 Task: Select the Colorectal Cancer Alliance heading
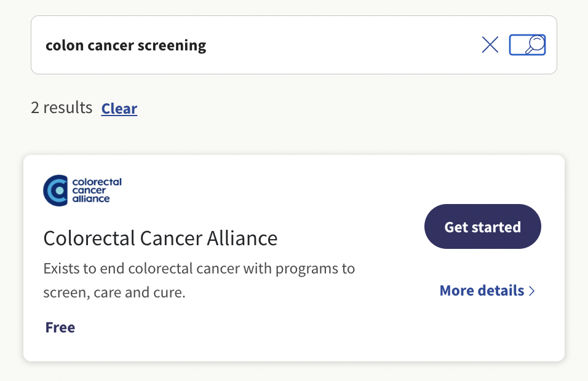point(161,238)
